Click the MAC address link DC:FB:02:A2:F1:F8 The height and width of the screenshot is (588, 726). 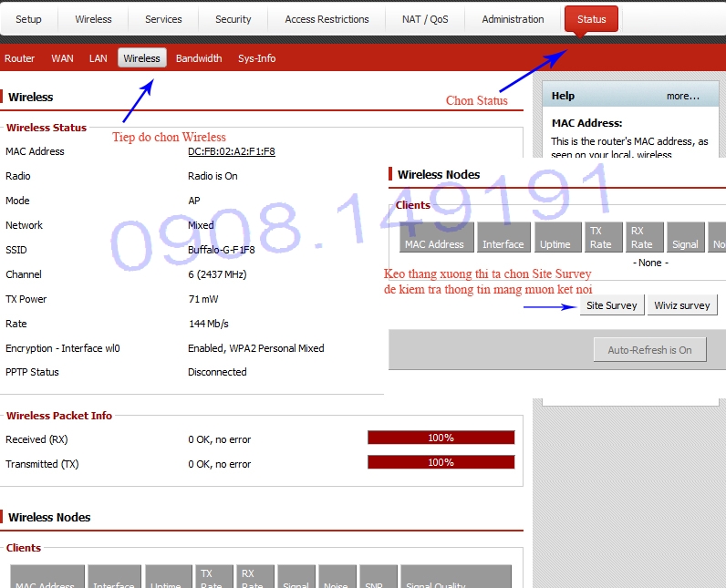pos(232,151)
